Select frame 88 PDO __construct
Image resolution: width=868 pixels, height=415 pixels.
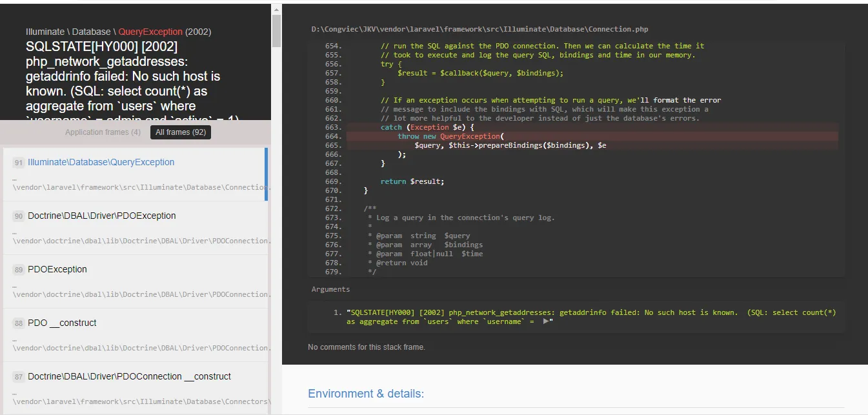click(x=134, y=335)
